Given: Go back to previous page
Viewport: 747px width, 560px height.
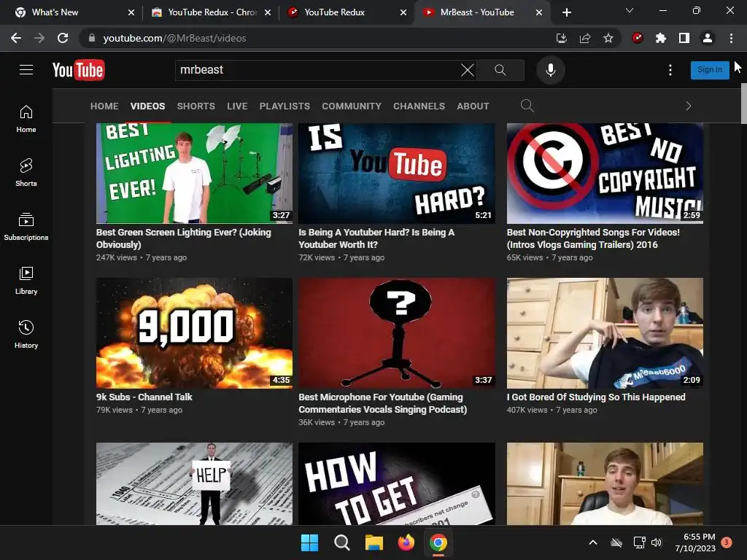Looking at the screenshot, I should click(16, 38).
